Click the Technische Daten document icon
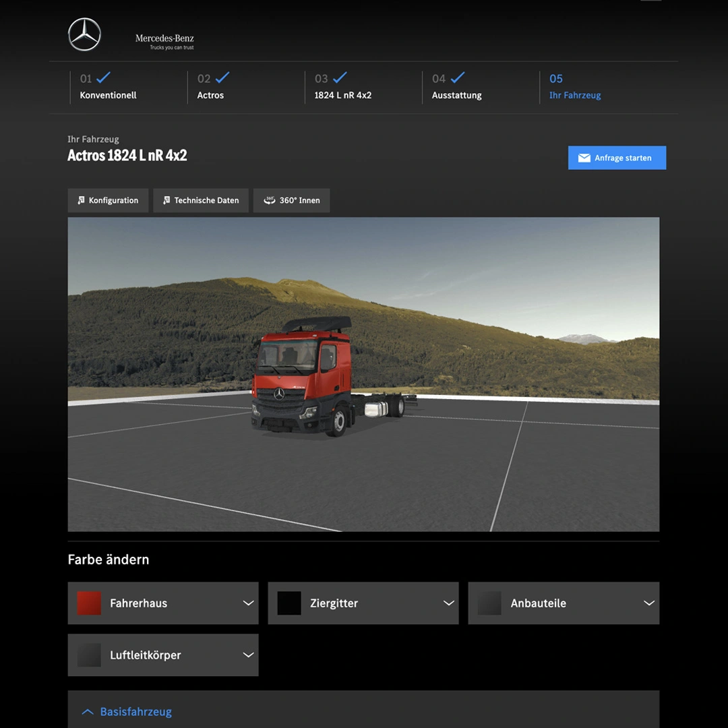The image size is (728, 728). coord(166,200)
